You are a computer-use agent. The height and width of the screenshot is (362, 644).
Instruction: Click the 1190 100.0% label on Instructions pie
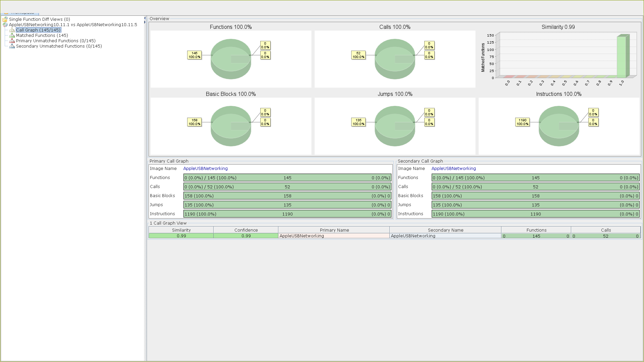523,122
